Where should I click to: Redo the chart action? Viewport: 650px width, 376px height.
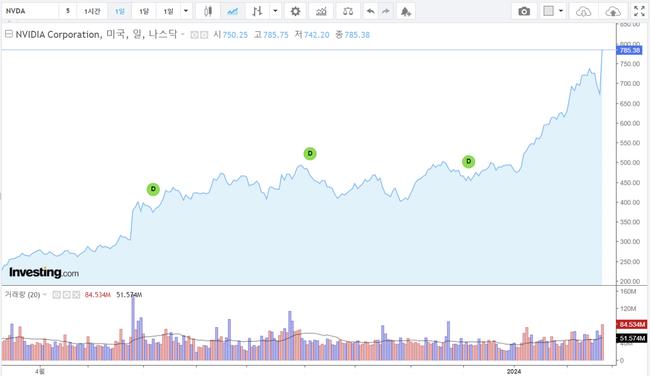[x=386, y=11]
